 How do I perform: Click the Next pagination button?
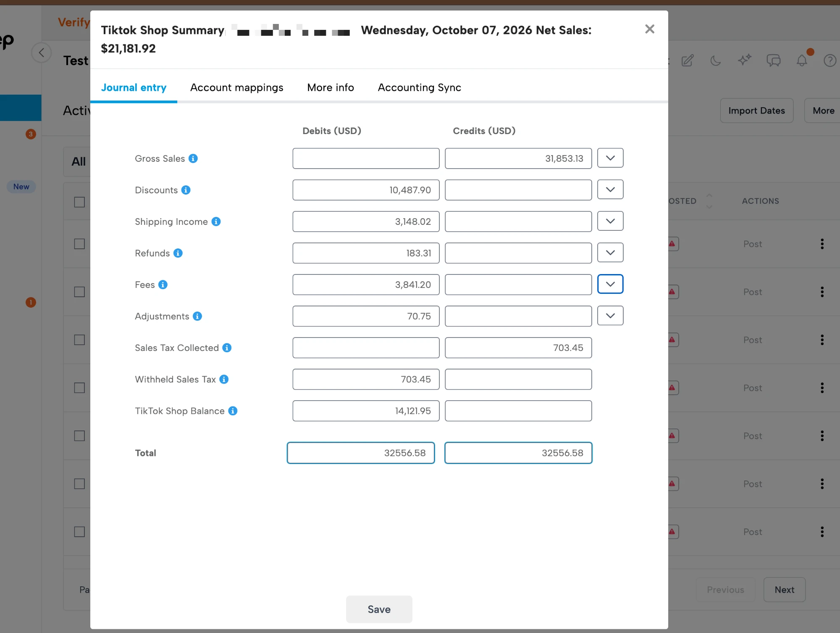click(784, 590)
